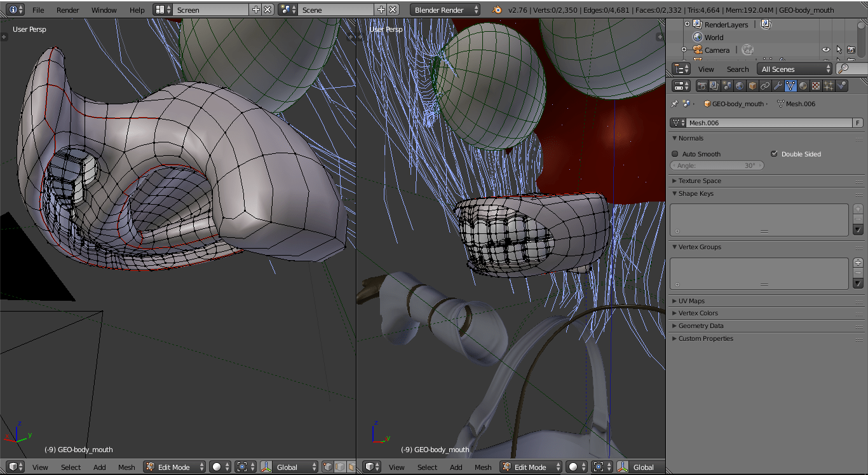The image size is (868, 475).
Task: Open the Render properties tab icon
Action: click(702, 86)
